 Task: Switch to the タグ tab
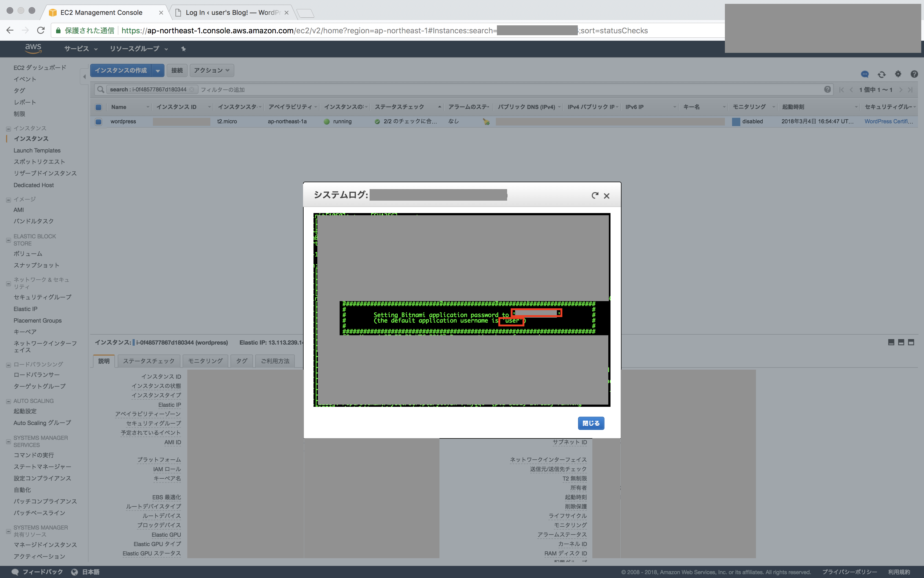242,361
